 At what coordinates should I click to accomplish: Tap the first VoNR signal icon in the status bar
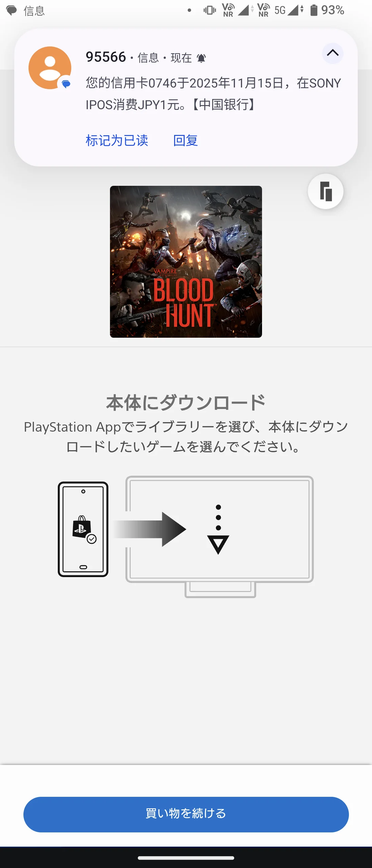pos(228,10)
